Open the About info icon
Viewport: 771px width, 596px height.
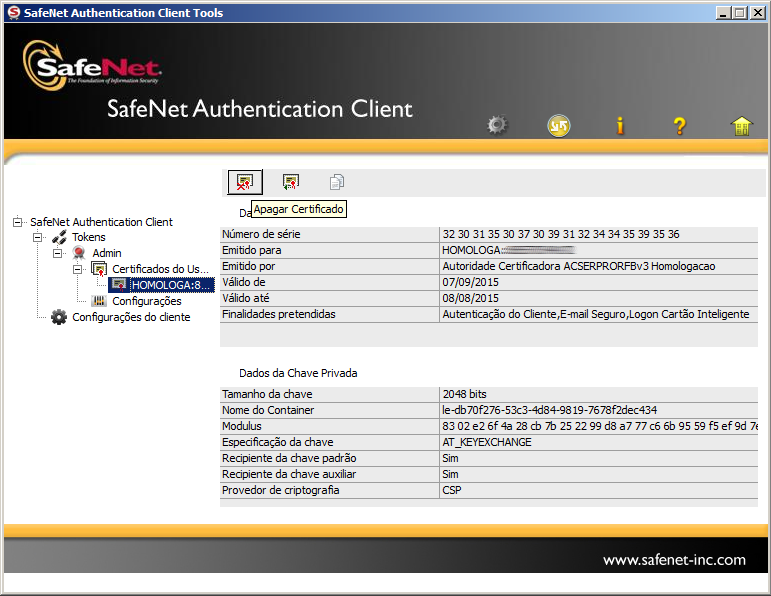click(620, 125)
